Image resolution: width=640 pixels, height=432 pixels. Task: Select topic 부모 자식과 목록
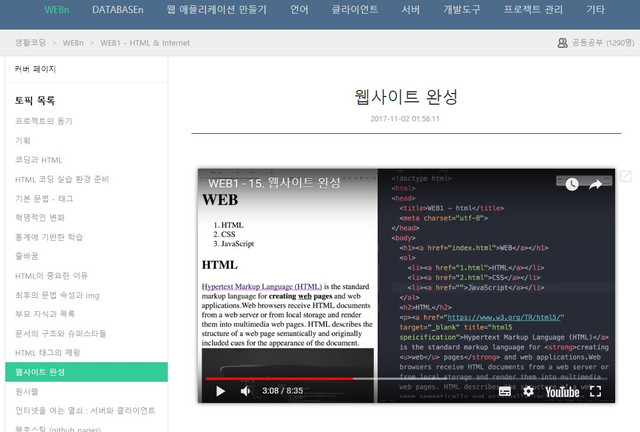(45, 314)
